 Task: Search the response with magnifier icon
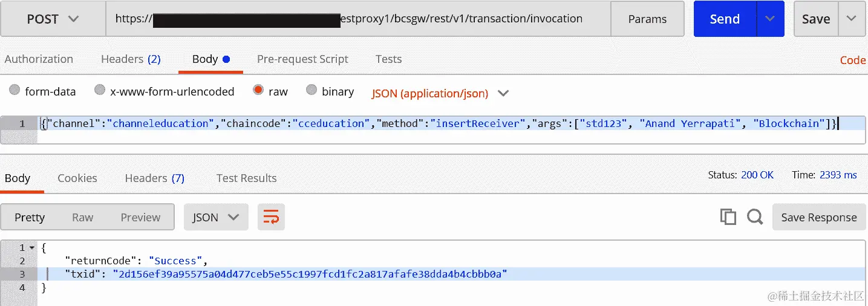(x=755, y=217)
